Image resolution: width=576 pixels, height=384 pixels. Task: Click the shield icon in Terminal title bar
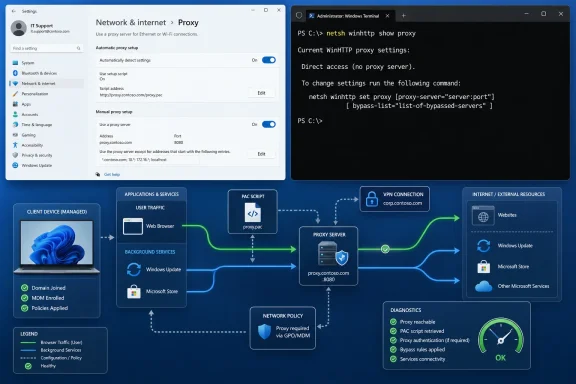click(x=299, y=15)
